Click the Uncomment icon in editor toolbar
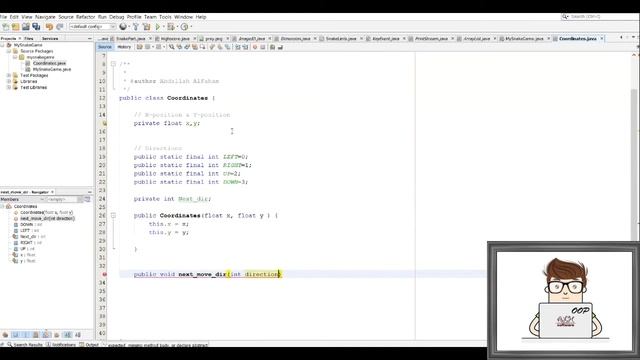Image resolution: width=640 pixels, height=360 pixels. click(x=280, y=47)
